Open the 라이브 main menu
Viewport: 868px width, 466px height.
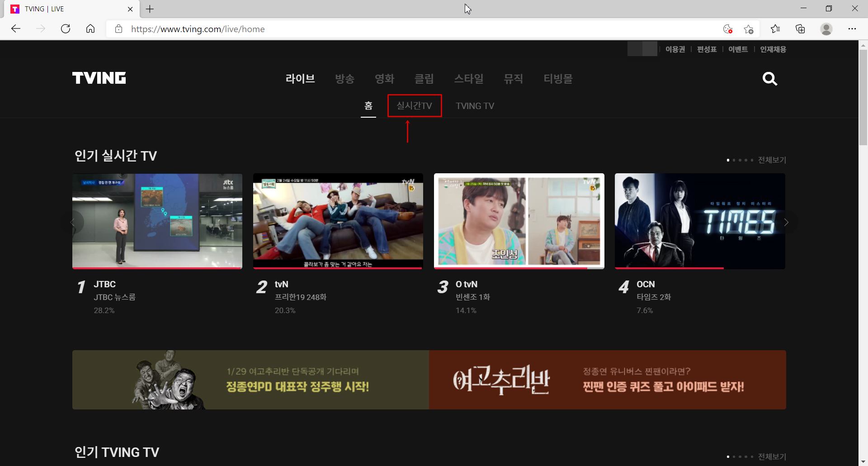pyautogui.click(x=300, y=79)
